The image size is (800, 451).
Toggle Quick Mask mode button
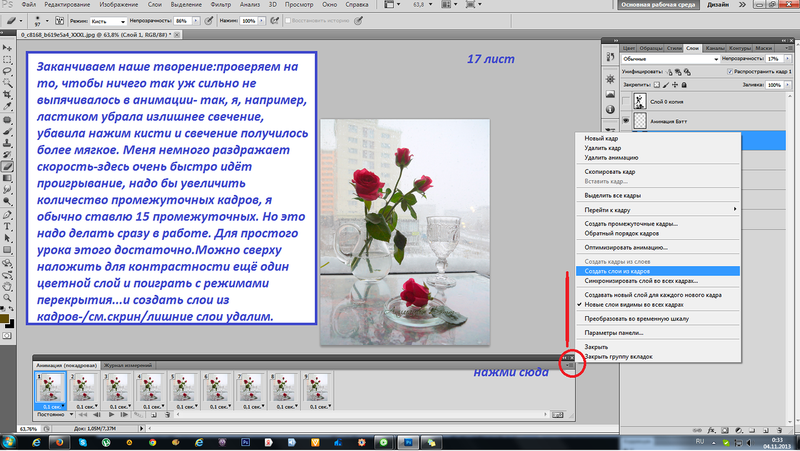pos(7,336)
